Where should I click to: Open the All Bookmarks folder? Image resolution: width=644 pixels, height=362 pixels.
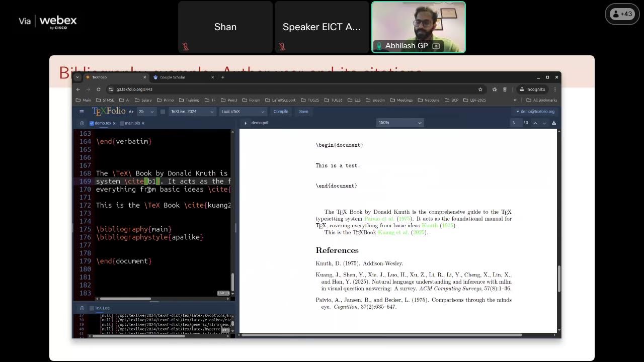tap(541, 100)
